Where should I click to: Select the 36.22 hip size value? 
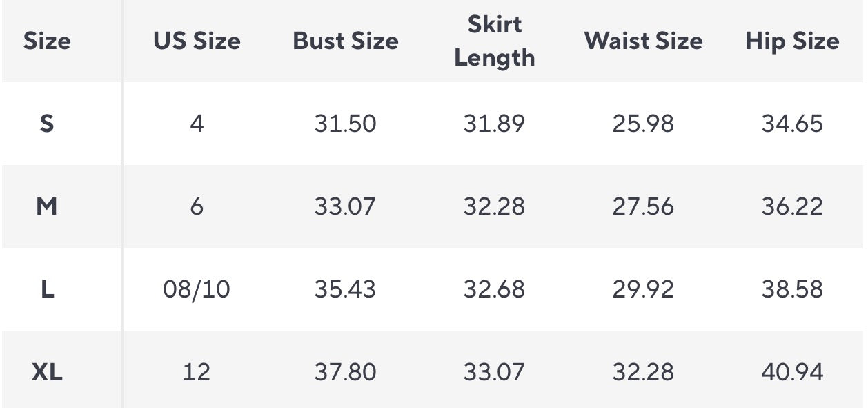pos(792,206)
